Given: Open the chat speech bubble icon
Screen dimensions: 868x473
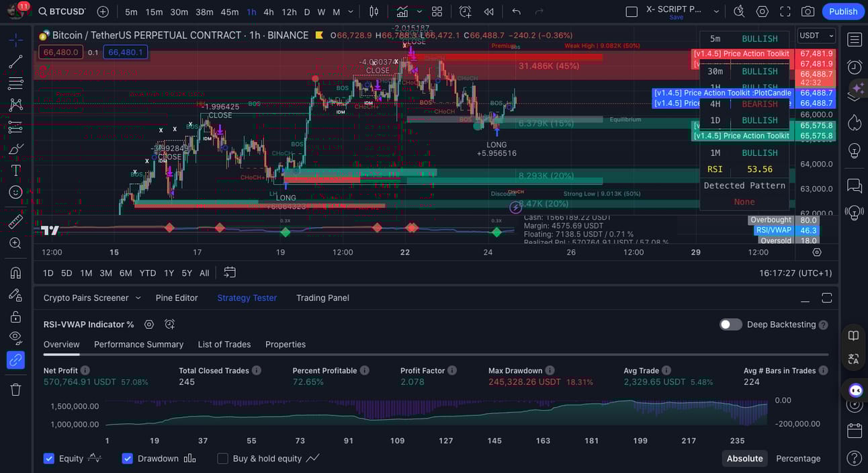Looking at the screenshot, I should point(855,185).
